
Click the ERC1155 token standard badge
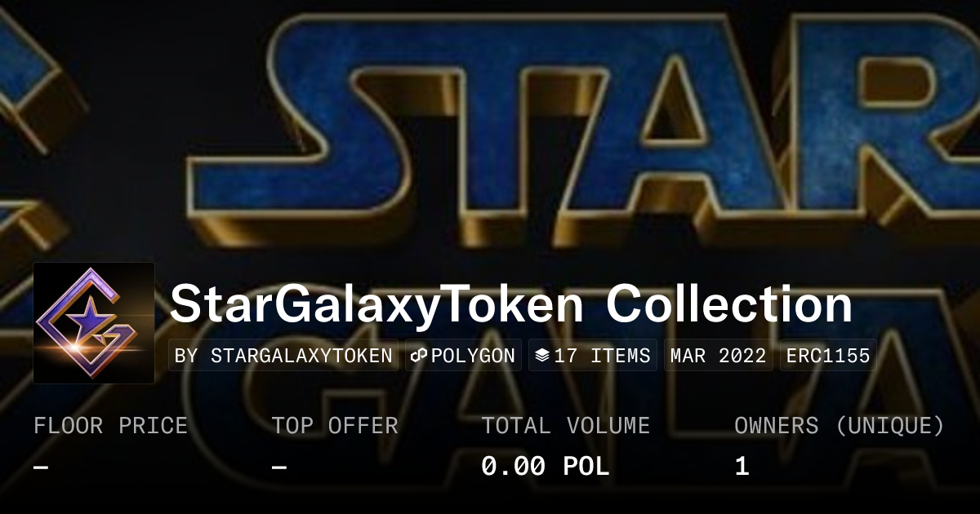coord(828,356)
